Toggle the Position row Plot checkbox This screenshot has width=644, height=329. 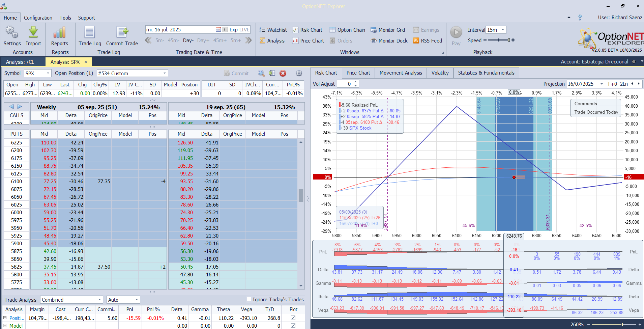(x=293, y=318)
